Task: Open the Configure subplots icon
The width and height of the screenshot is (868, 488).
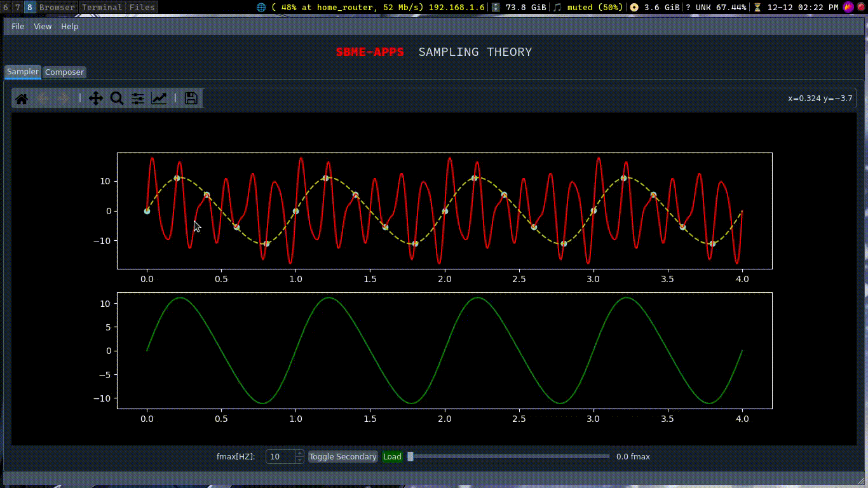Action: click(138, 98)
